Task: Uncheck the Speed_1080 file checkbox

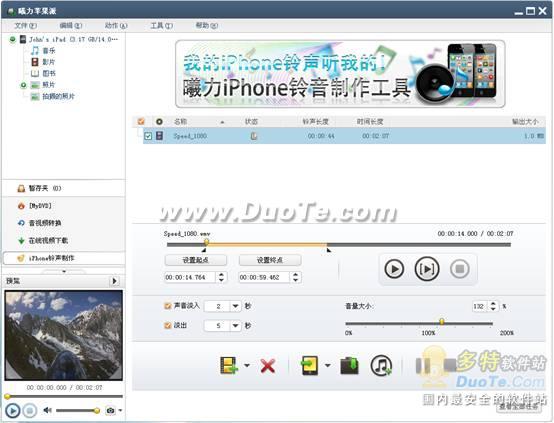Action: 148,136
